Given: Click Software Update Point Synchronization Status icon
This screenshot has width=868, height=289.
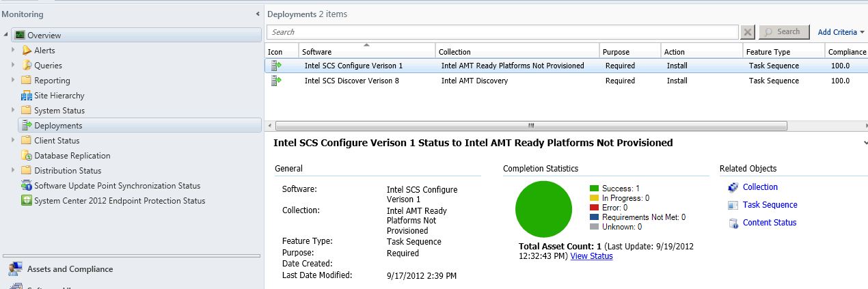Looking at the screenshot, I should click(27, 186).
